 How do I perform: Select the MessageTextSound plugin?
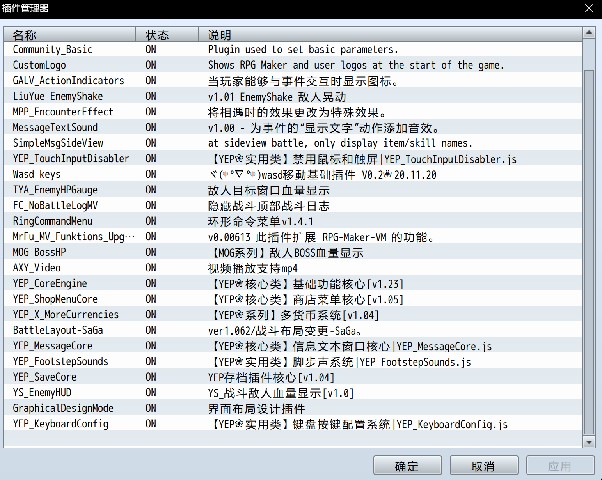tap(293, 127)
